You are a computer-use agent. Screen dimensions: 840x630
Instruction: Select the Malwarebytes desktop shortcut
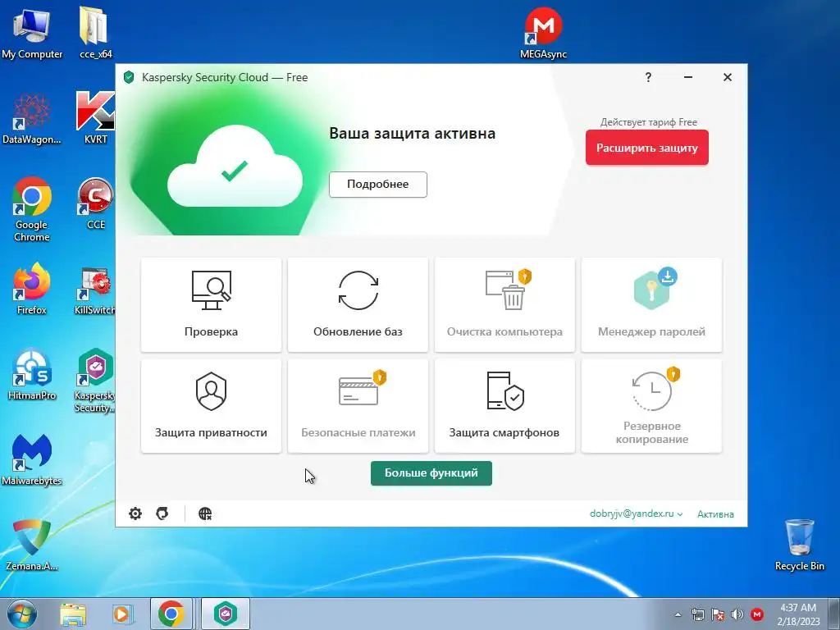(32, 459)
